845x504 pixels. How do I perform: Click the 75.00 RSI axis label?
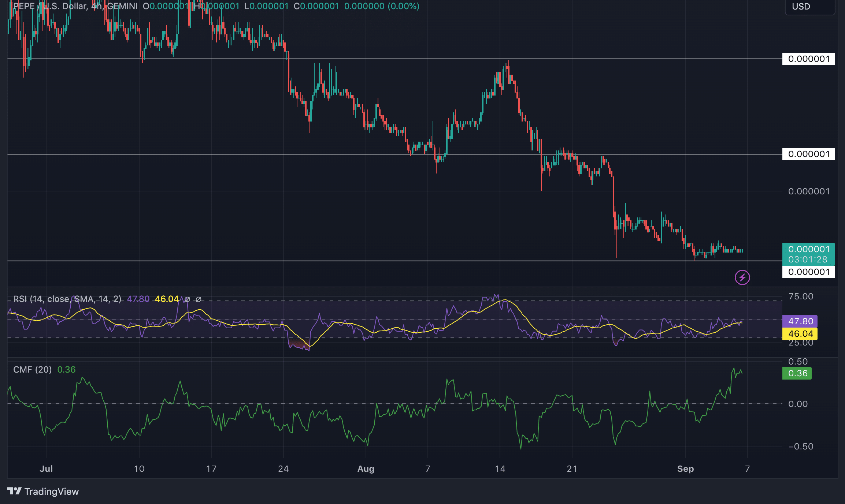(x=801, y=296)
